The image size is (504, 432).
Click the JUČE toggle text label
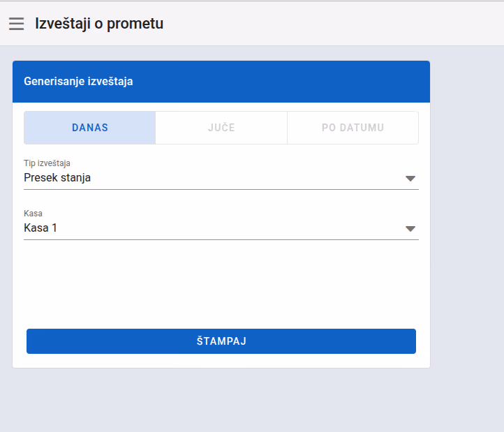(221, 128)
